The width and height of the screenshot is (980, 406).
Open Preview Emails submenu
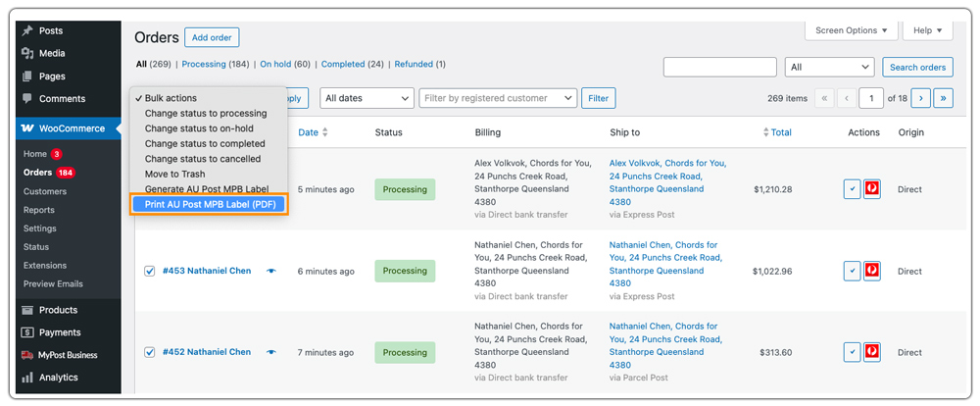[53, 283]
